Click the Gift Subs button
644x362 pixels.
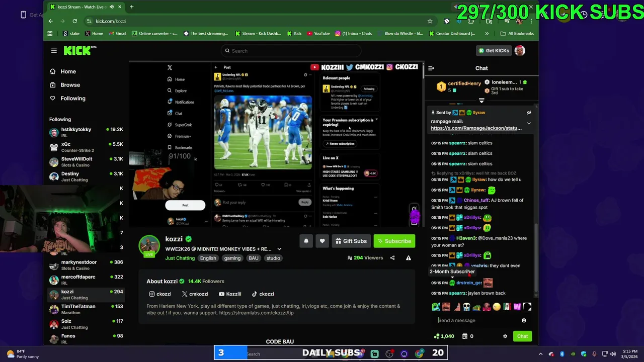pyautogui.click(x=351, y=241)
